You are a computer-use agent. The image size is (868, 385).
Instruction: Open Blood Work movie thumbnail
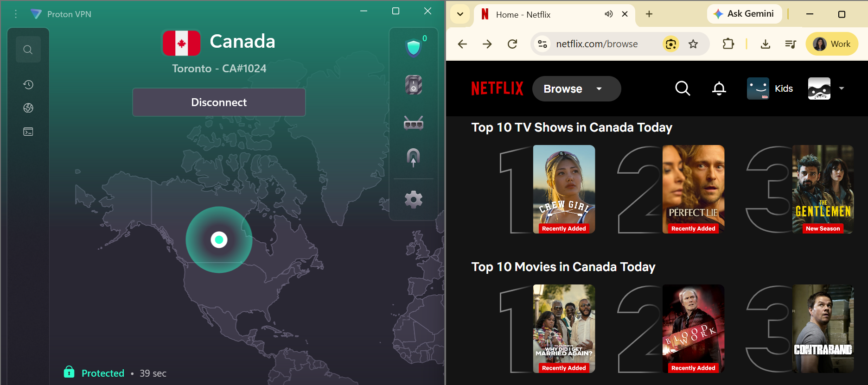coord(693,328)
